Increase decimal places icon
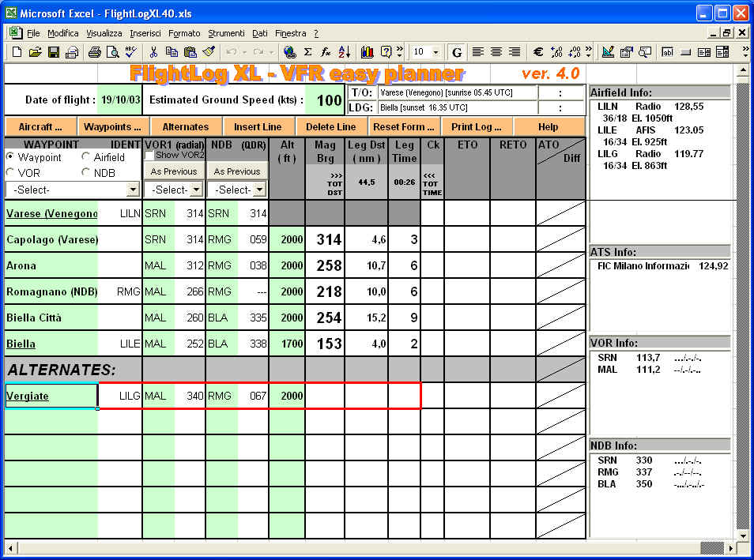This screenshot has height=560, width=754. tap(557, 52)
